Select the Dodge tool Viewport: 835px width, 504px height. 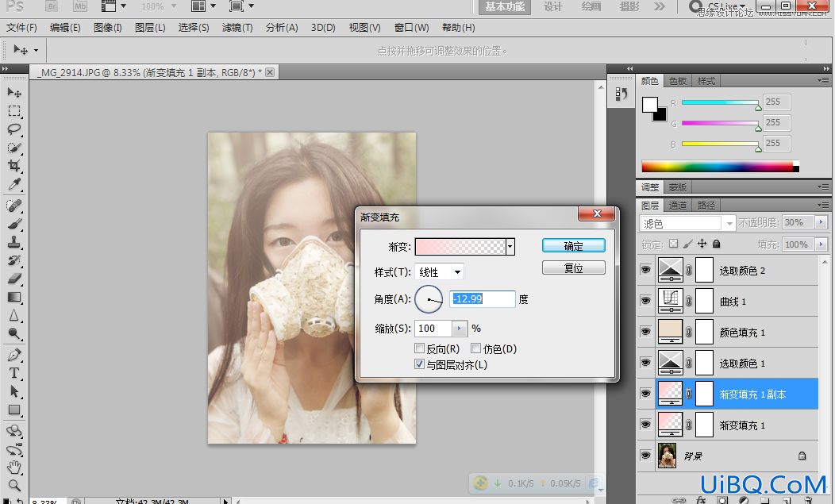click(x=14, y=334)
